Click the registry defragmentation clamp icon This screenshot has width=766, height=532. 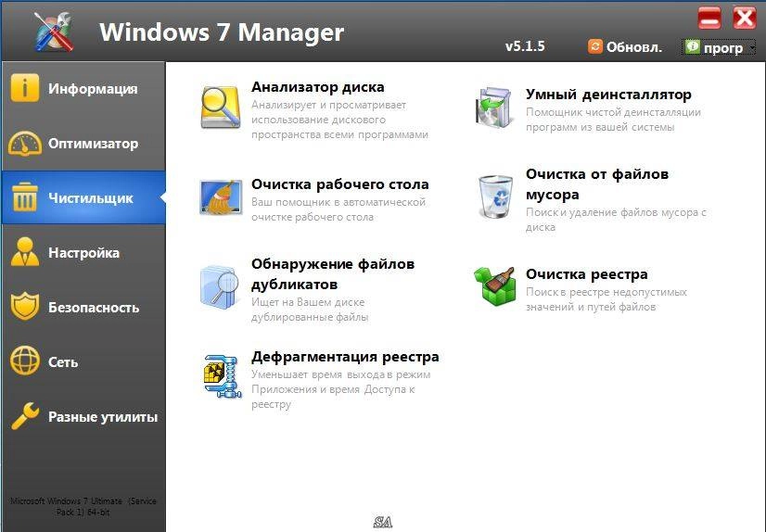coord(223,377)
